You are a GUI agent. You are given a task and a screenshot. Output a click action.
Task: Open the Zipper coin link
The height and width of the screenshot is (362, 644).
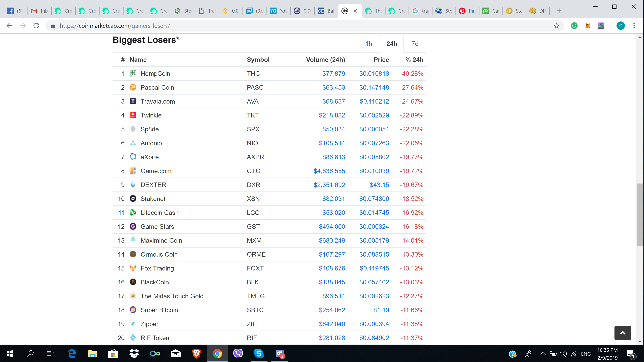[149, 324]
